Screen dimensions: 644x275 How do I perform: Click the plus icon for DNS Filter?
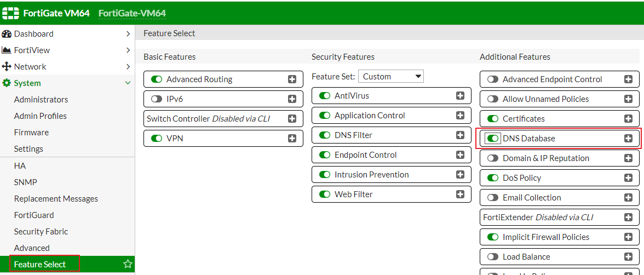(x=460, y=135)
